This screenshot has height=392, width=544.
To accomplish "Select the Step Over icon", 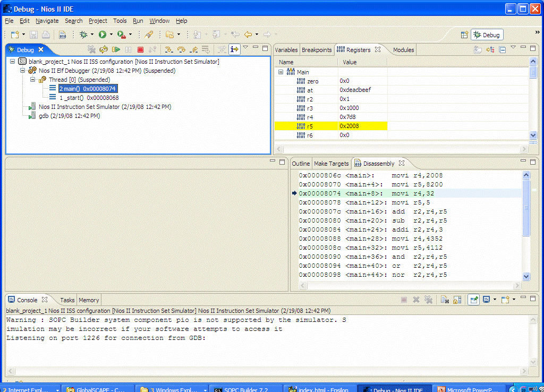I will 181,49.
